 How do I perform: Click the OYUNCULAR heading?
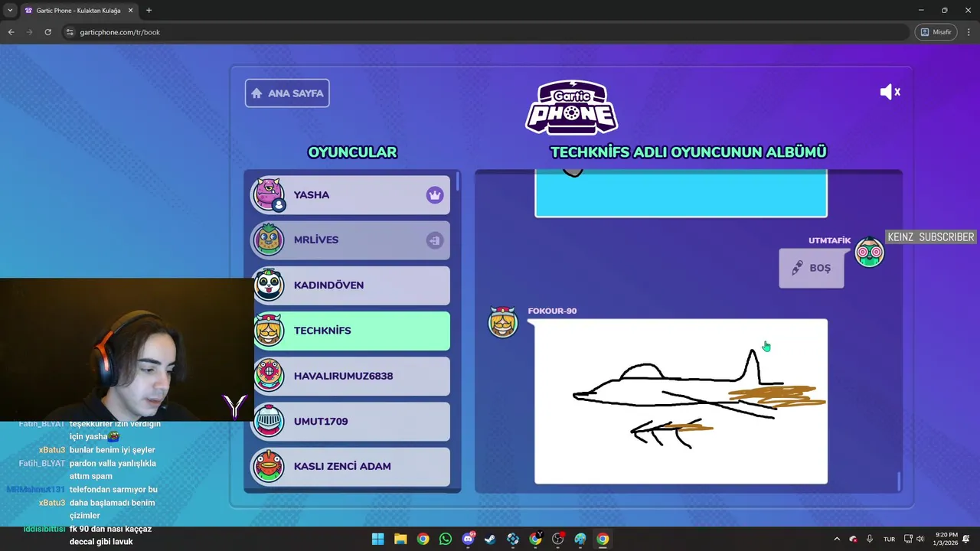[352, 152]
